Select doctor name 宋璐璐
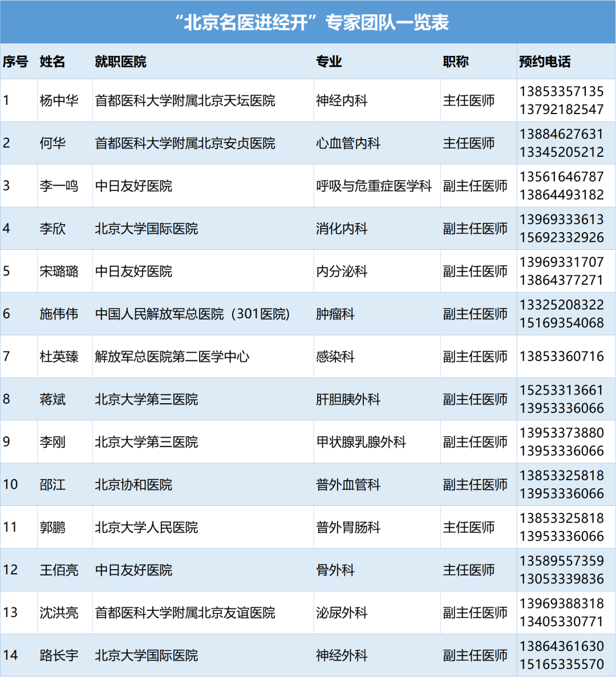 point(59,271)
